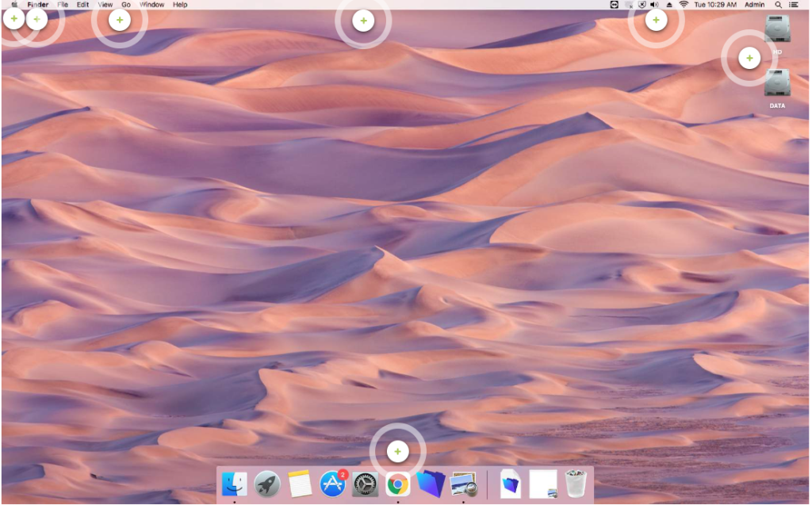Open the Notes app in Dock
Viewport: 812px width, 505px height.
pyautogui.click(x=300, y=483)
